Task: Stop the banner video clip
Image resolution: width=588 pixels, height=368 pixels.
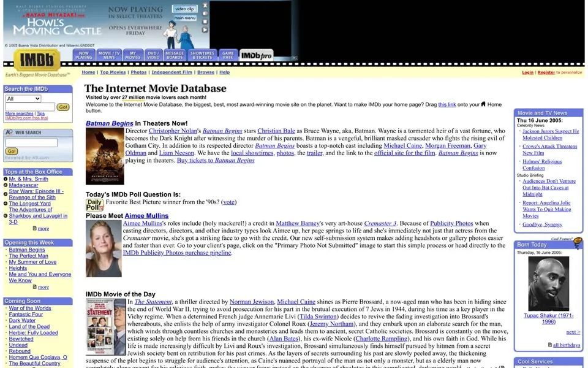Action: pyautogui.click(x=205, y=22)
